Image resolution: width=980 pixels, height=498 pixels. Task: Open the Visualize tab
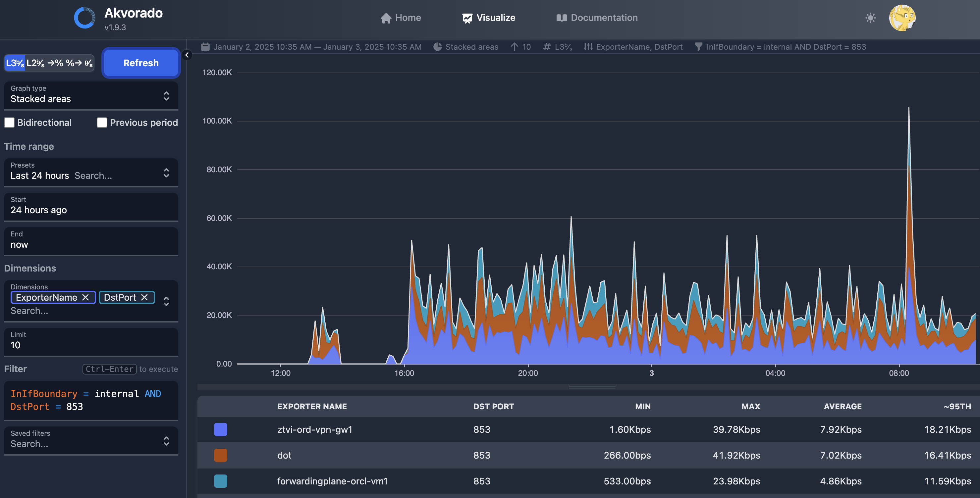488,18
